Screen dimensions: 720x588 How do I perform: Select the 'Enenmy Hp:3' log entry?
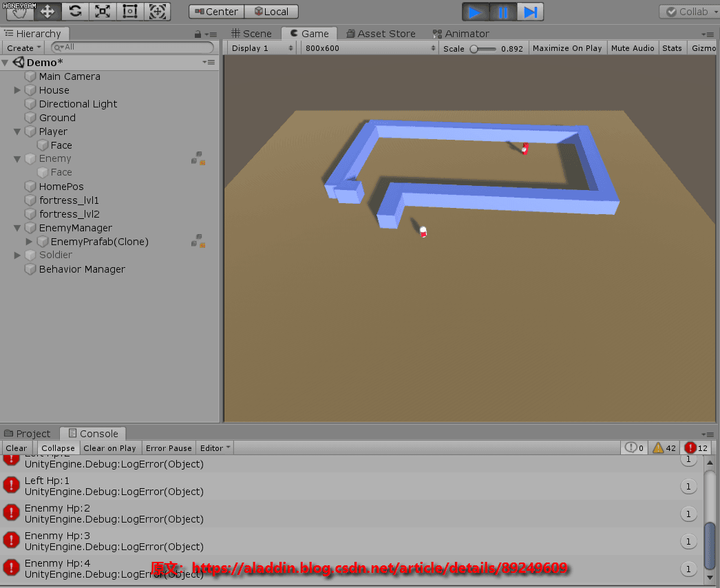[351, 541]
